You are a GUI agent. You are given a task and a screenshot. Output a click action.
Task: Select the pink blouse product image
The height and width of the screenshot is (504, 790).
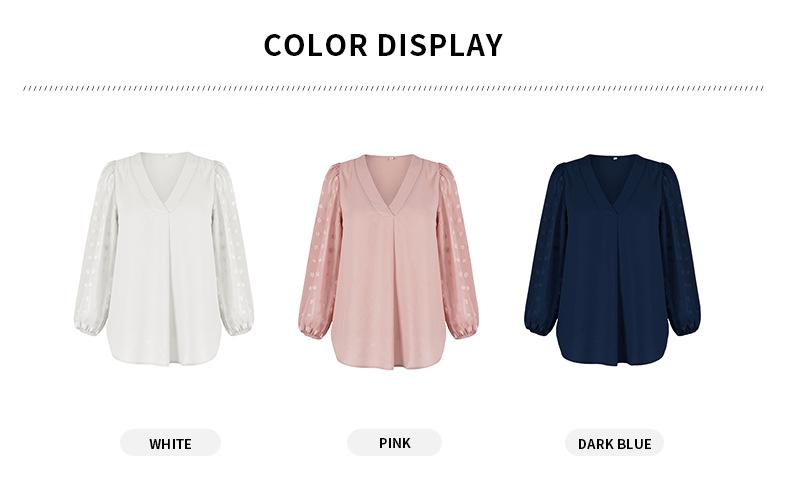388,262
